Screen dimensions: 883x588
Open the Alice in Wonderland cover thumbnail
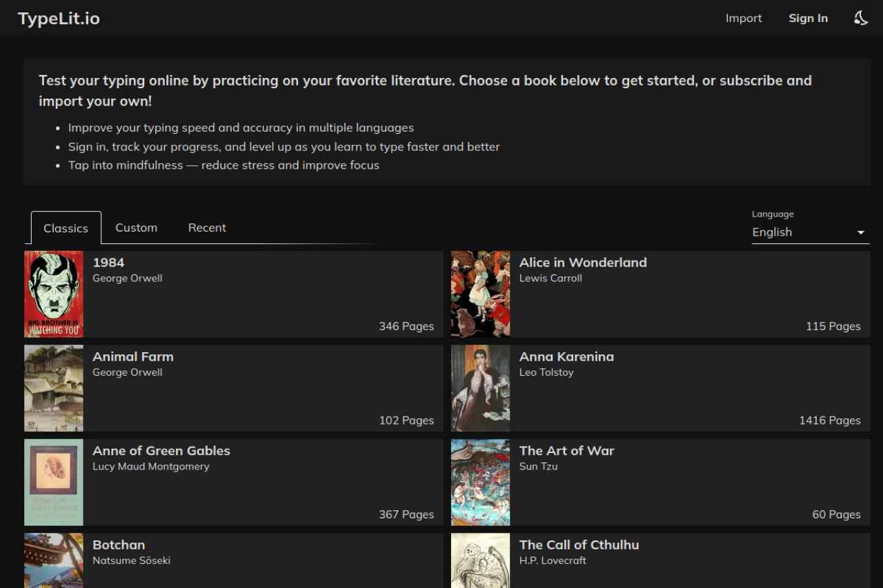click(x=481, y=294)
